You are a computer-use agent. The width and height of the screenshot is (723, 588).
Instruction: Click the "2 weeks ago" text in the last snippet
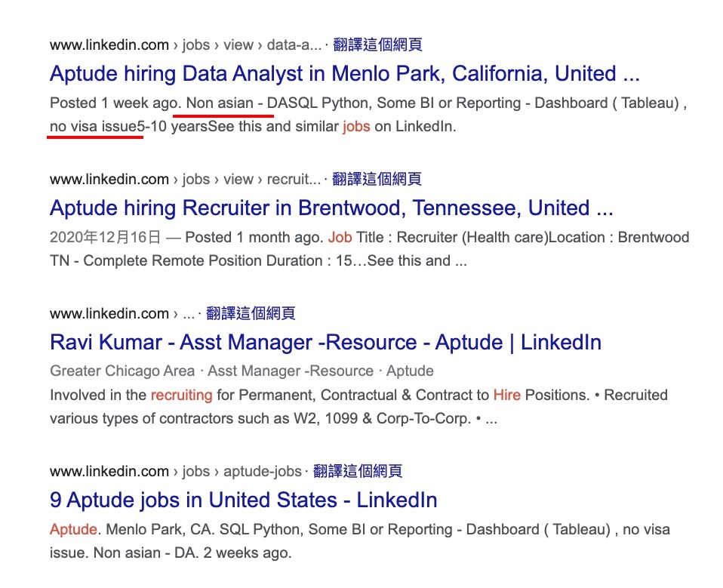click(x=247, y=553)
